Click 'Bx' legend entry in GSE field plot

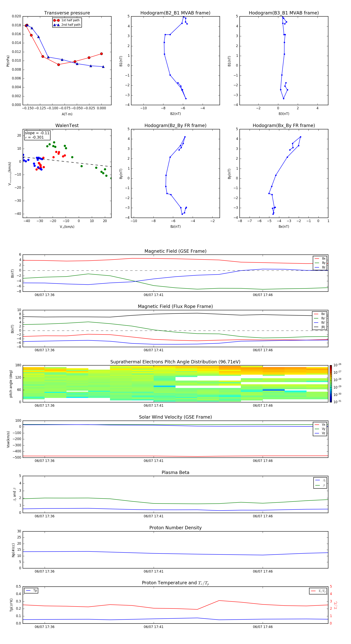(x=320, y=259)
